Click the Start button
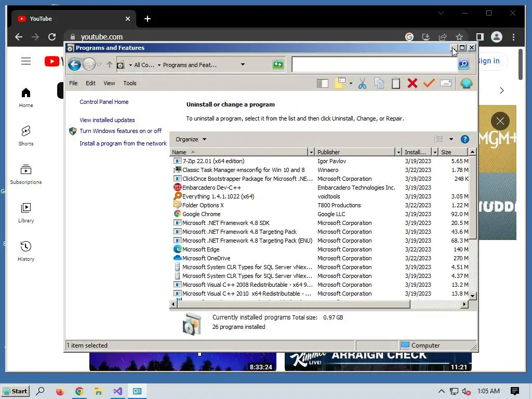Image resolution: width=532 pixels, height=399 pixels. 15,391
